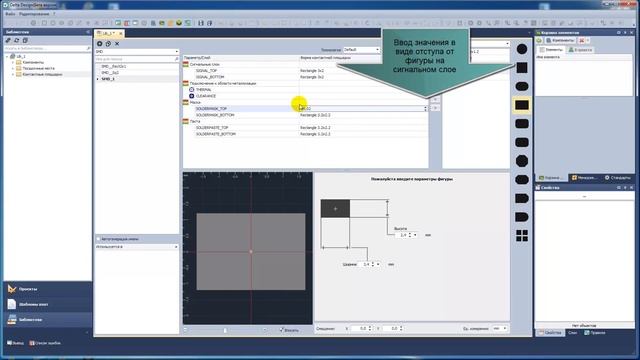This screenshot has width=640, height=360.
Task: Expand the lib_1 tree node
Action: point(7,56)
